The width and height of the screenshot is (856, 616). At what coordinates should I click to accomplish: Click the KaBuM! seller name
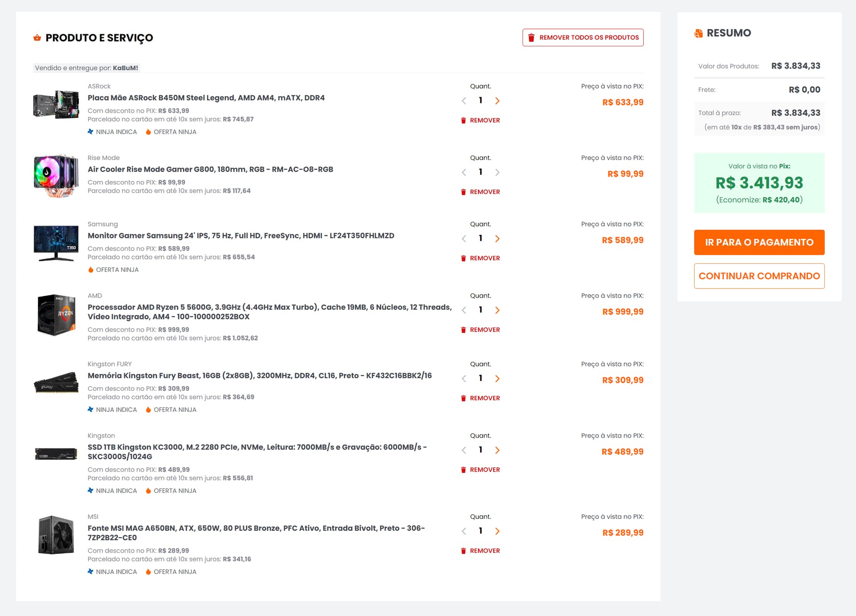(x=125, y=68)
